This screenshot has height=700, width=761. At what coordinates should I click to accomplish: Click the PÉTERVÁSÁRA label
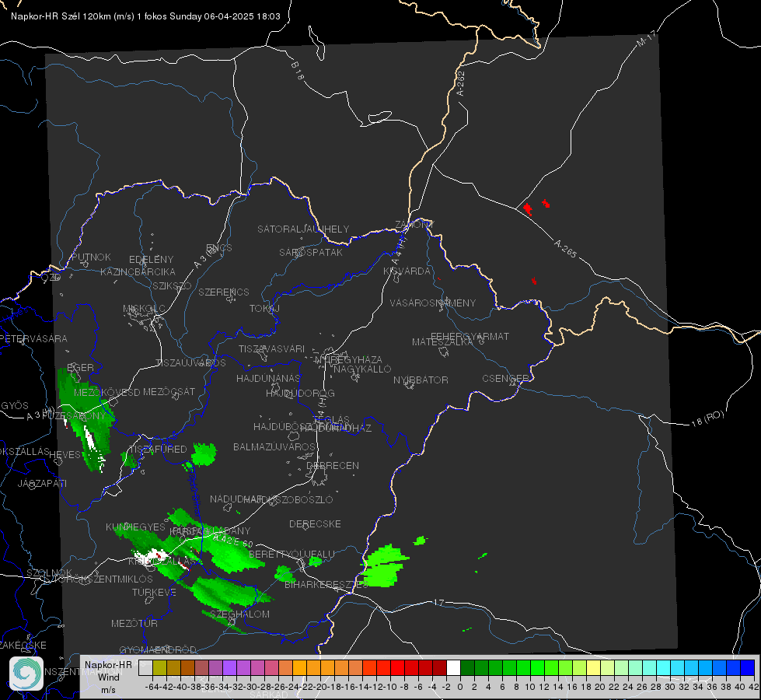coord(34,338)
